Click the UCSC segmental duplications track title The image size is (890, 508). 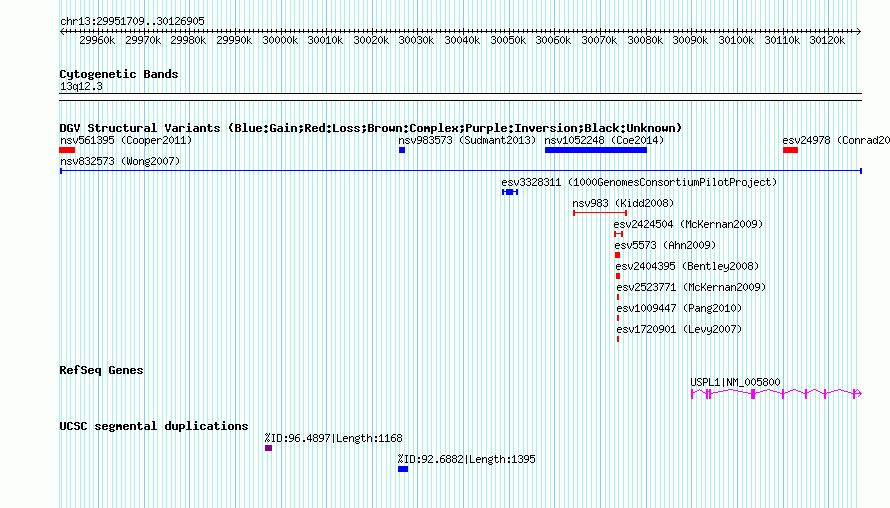click(154, 426)
